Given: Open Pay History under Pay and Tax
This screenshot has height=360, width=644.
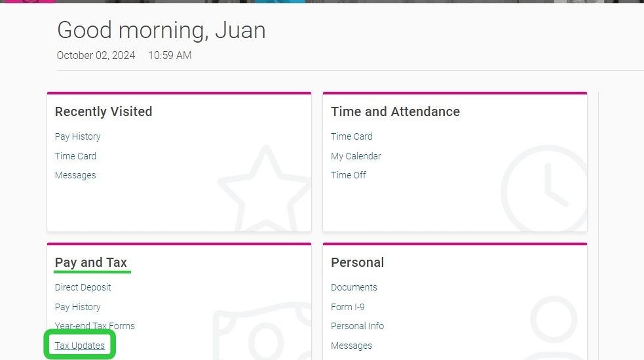Looking at the screenshot, I should [x=77, y=307].
